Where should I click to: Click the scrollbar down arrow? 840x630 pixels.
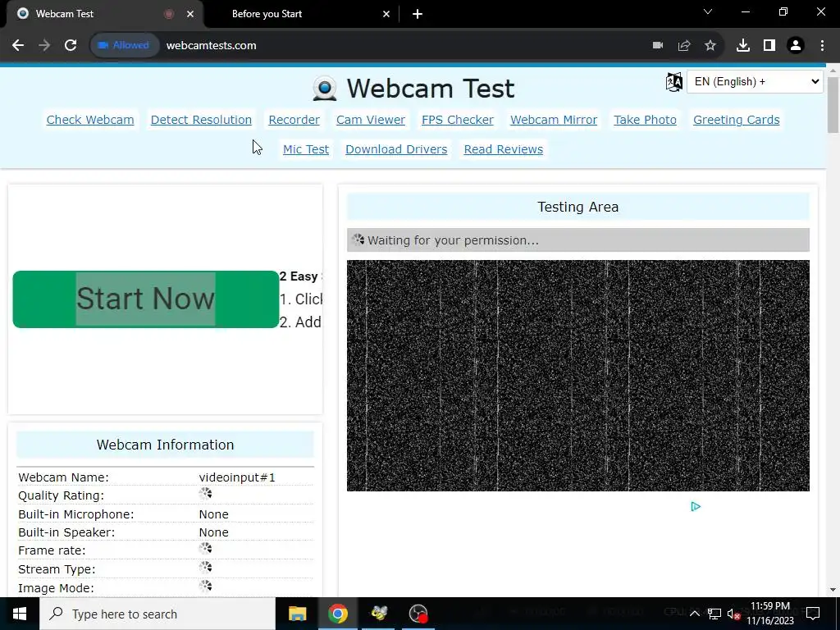pyautogui.click(x=833, y=590)
